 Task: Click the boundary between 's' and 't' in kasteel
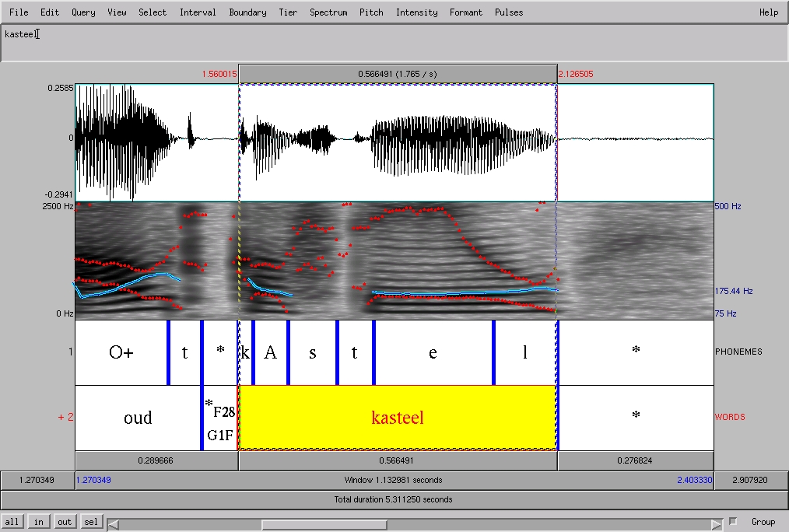[x=337, y=352]
